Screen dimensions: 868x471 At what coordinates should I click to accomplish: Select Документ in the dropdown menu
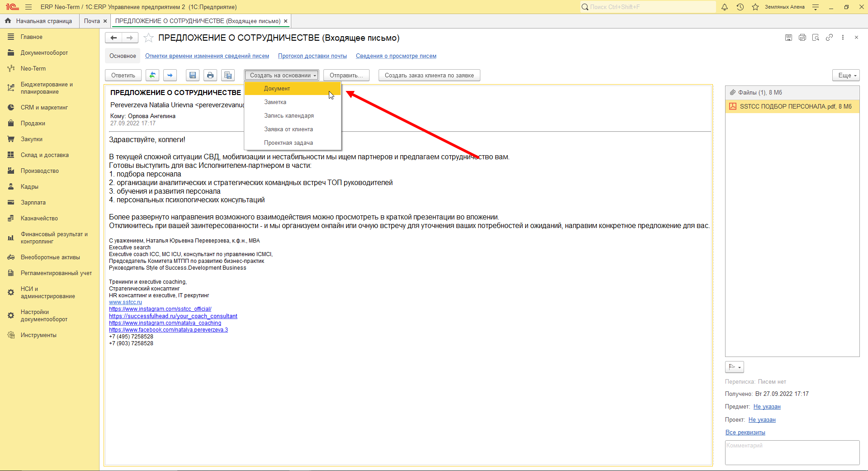[277, 89]
